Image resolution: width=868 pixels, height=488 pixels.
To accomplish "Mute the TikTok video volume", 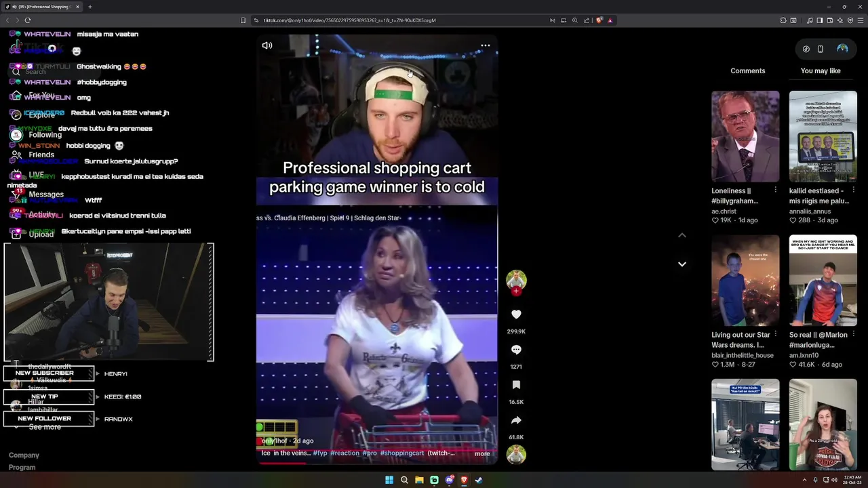I will point(267,45).
